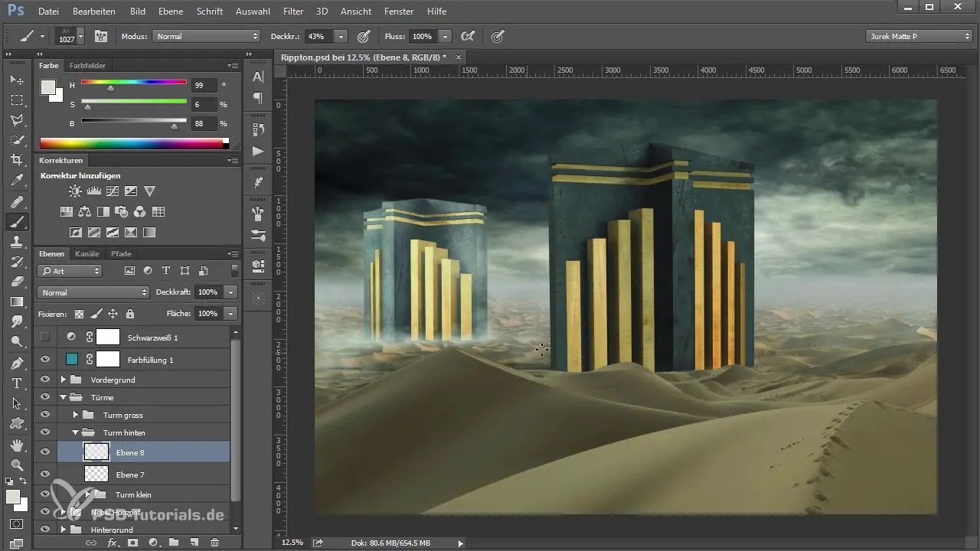Click the zoom percentage field 12.5%
The image size is (980, 551).
[292, 543]
